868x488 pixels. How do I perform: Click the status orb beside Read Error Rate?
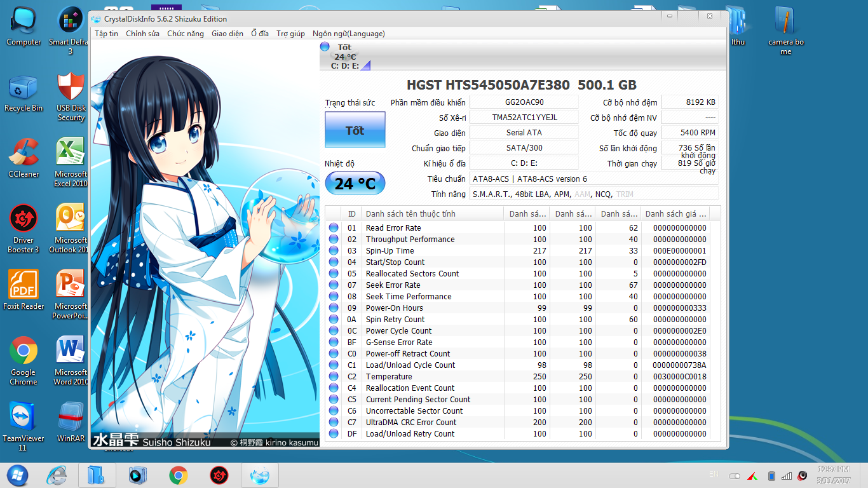click(x=334, y=227)
